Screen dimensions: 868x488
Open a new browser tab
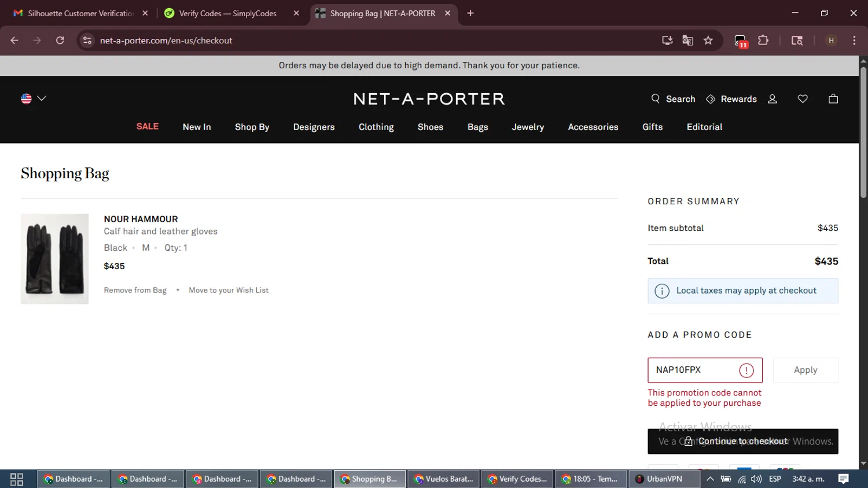pos(470,13)
